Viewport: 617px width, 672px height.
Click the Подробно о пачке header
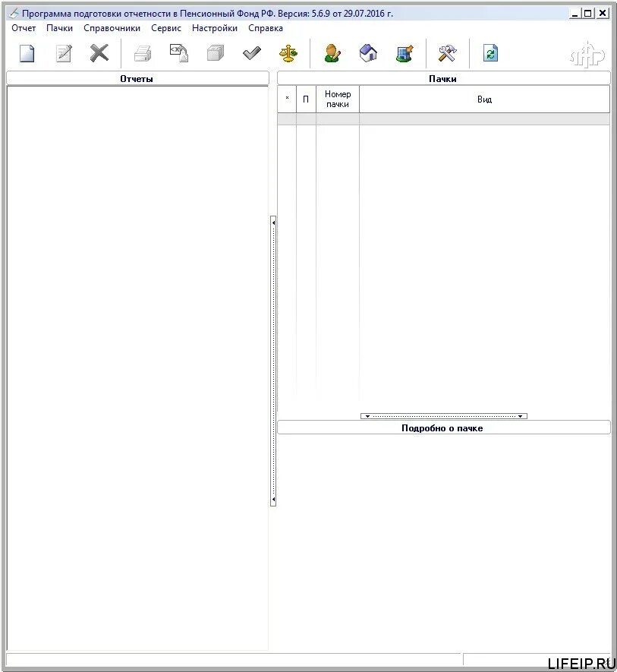[x=443, y=427]
